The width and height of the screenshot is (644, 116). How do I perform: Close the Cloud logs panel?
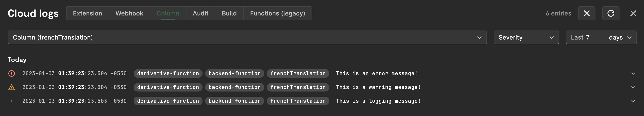(x=633, y=14)
